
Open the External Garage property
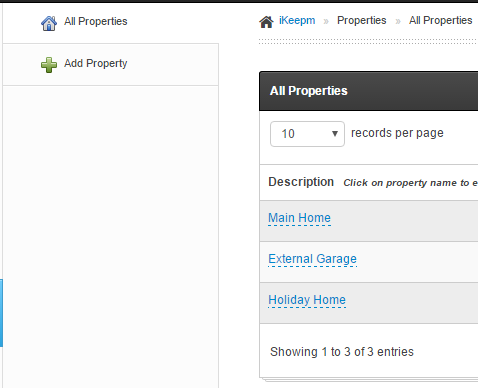[x=312, y=259]
